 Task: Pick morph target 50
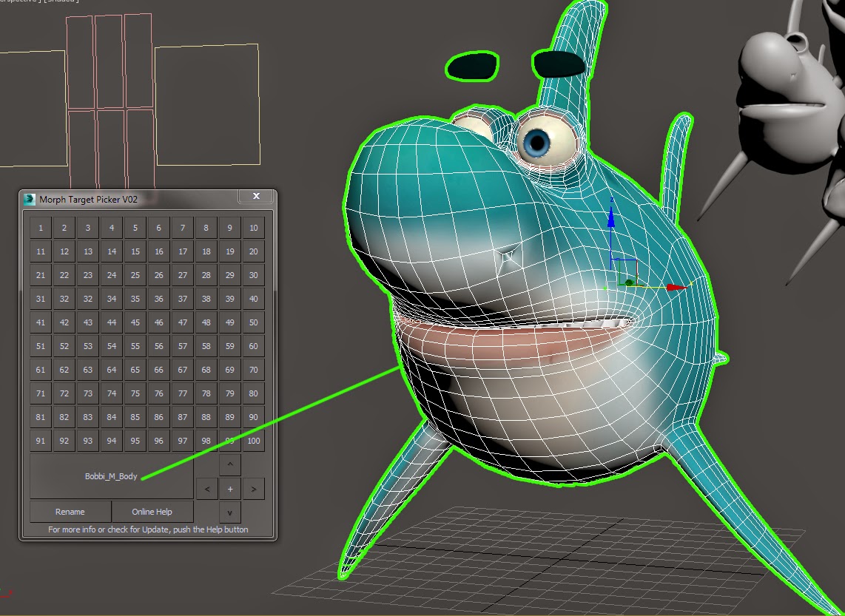[253, 322]
